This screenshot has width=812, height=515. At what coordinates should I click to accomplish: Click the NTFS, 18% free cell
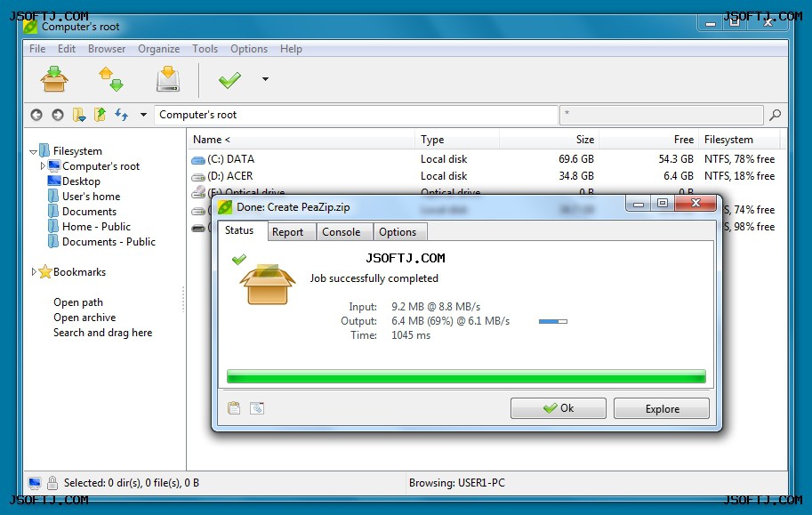point(739,176)
